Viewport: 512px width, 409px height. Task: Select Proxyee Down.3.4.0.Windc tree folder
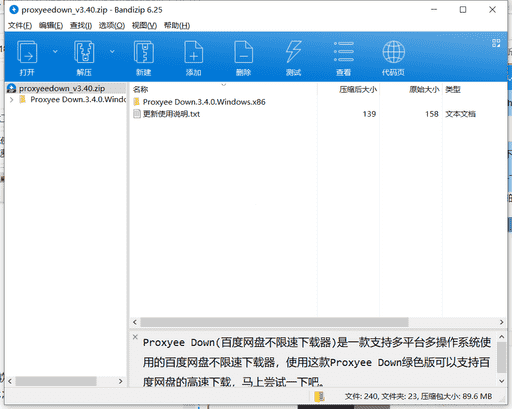point(78,100)
